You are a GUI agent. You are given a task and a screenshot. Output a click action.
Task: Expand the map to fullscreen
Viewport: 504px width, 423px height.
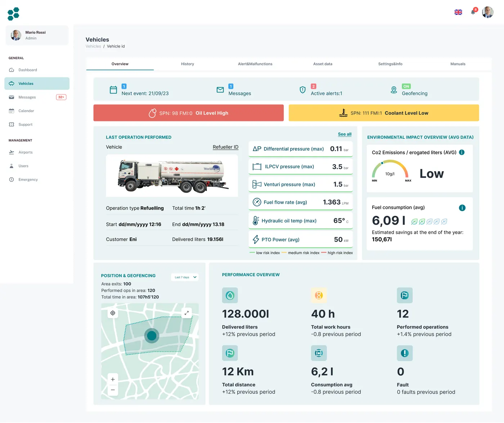(186, 313)
